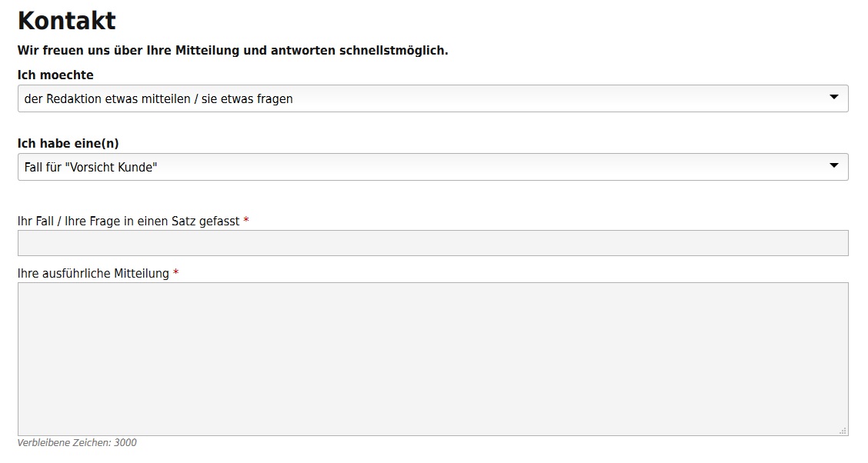Click label 'Ihr Fall / Ihre Frage in einen Satz gefasst'
868x463 pixels.
129,222
